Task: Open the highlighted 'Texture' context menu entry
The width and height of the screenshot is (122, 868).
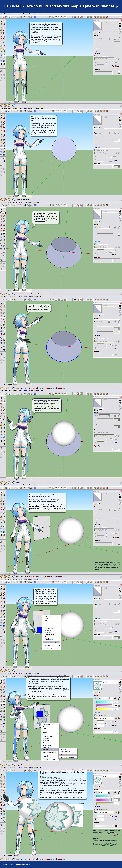Action: 50,749
